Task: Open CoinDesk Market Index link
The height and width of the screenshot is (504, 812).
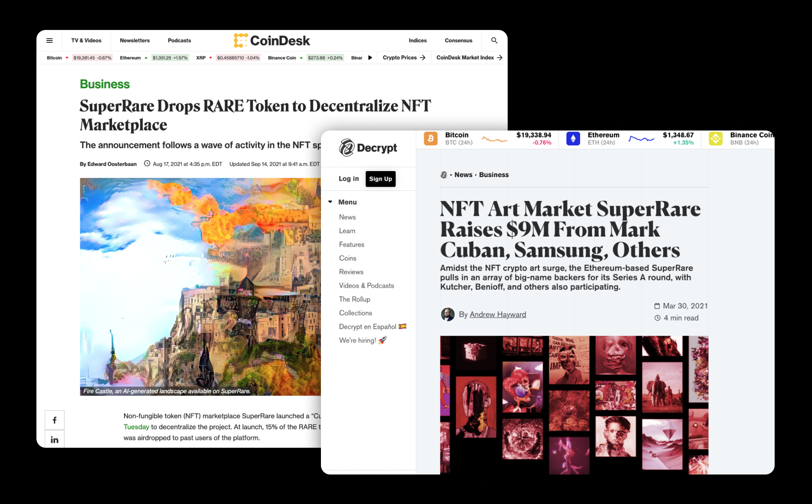Action: pyautogui.click(x=469, y=58)
